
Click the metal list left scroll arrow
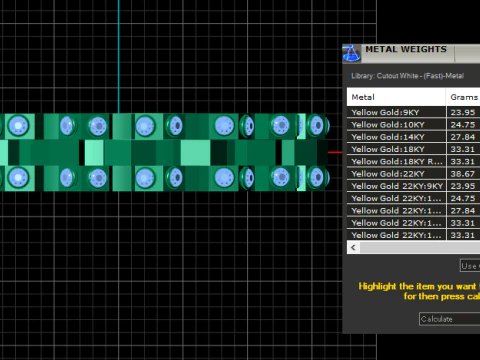[x=353, y=248]
